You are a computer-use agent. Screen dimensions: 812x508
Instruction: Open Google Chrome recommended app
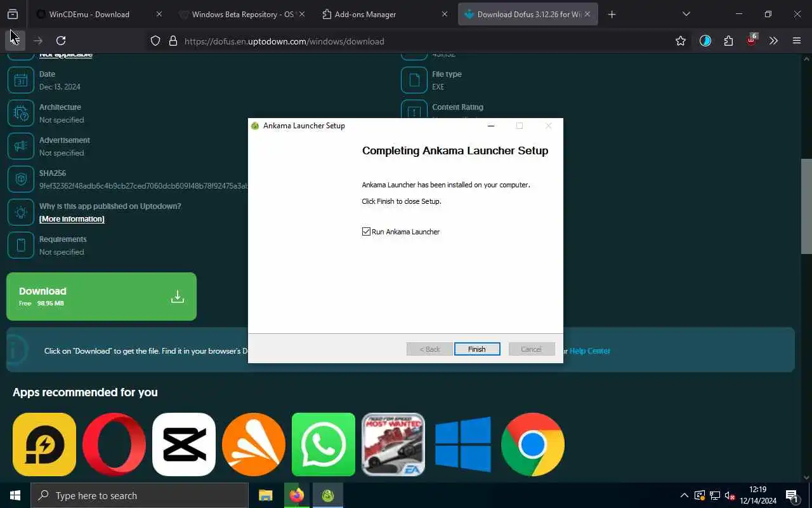[533, 444]
